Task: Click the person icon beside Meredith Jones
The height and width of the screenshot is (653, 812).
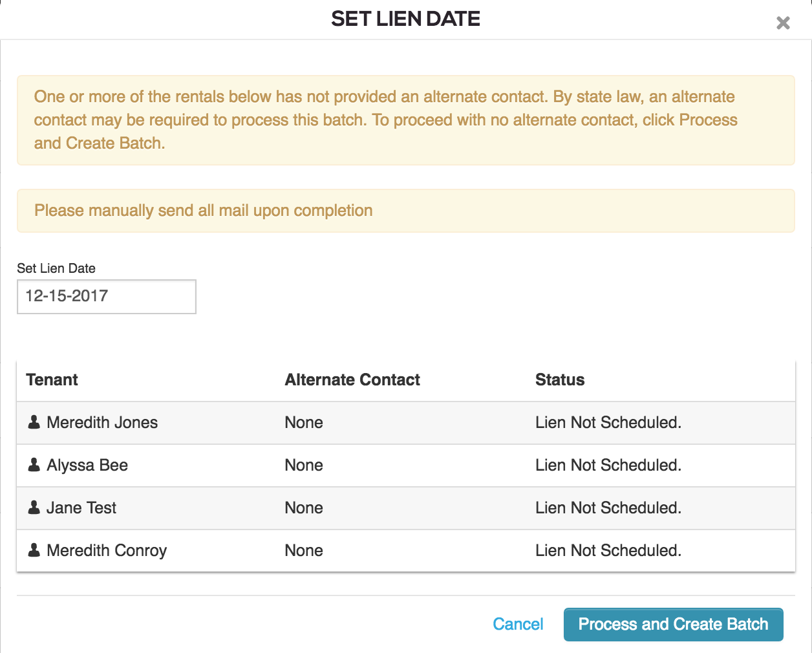Action: click(x=34, y=422)
